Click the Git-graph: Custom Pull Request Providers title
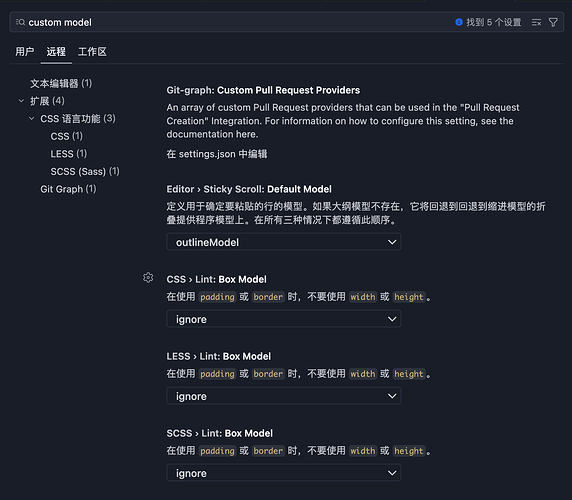The image size is (572, 500). coord(263,90)
